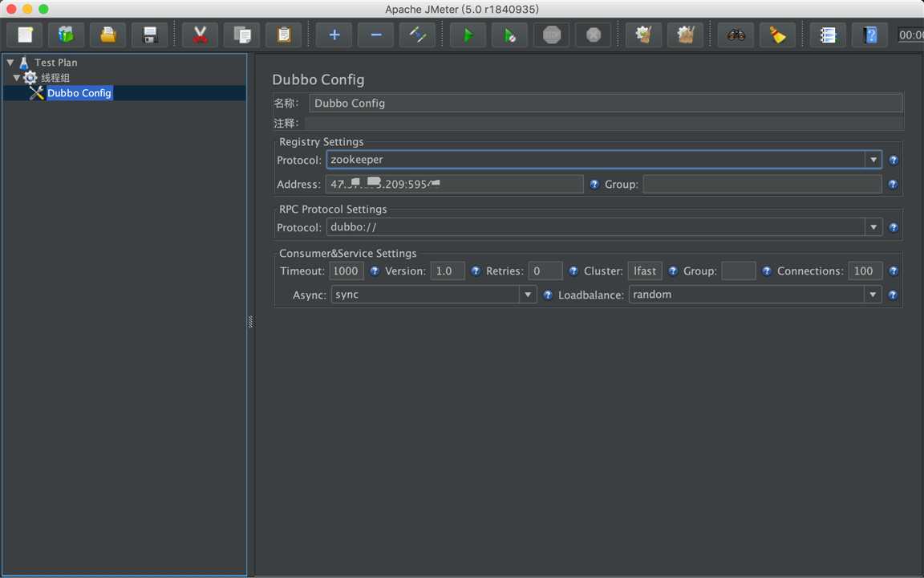Click the registry Address input field
The height and width of the screenshot is (578, 924).
point(454,184)
